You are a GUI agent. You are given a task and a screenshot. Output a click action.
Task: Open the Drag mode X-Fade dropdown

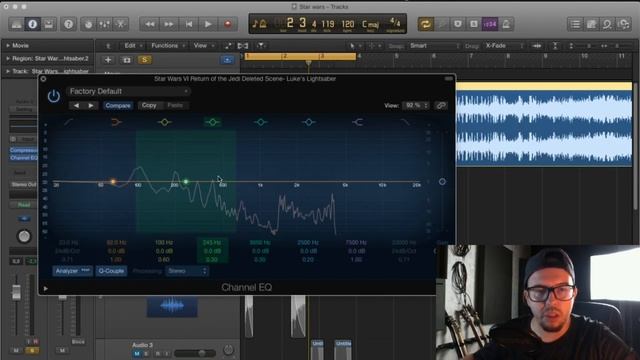point(504,46)
